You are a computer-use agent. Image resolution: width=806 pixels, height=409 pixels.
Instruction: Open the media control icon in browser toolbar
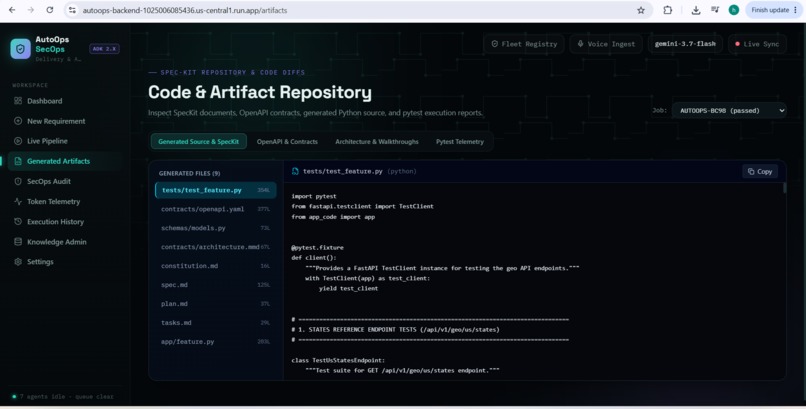715,10
